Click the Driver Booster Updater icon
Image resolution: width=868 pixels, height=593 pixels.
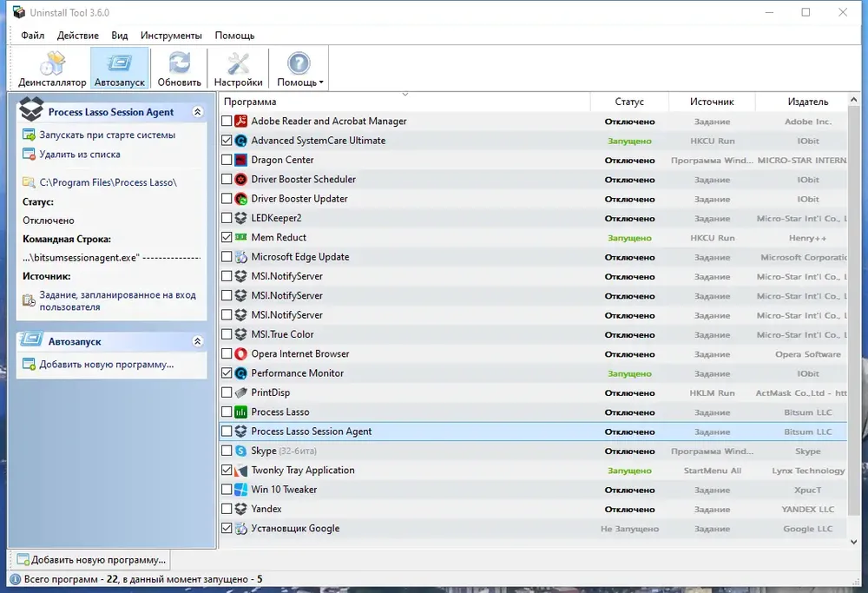(240, 198)
